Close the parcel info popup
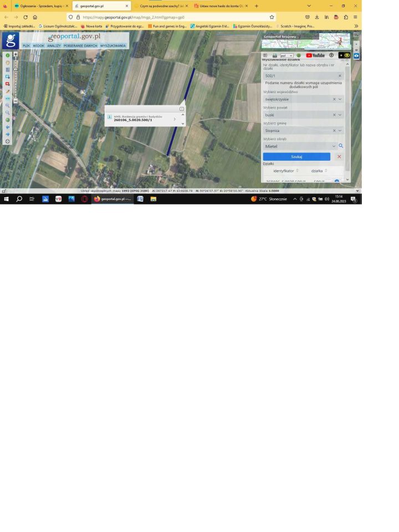 click(x=182, y=109)
